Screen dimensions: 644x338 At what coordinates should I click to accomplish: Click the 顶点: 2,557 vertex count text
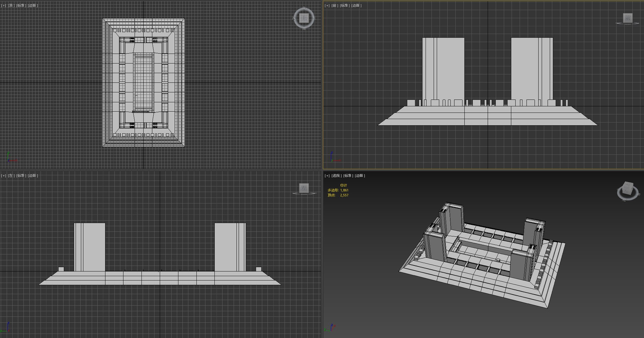(x=338, y=195)
